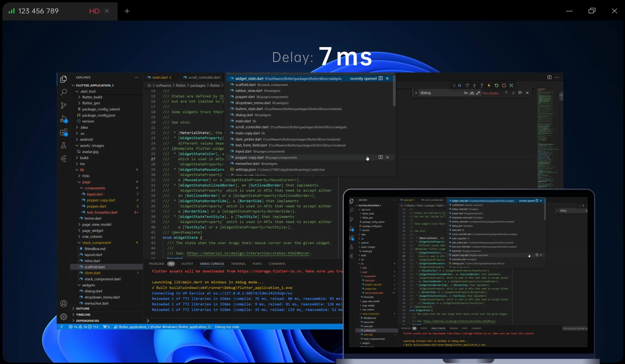Open a new connection tab with the plus
625x364 pixels.
[127, 11]
